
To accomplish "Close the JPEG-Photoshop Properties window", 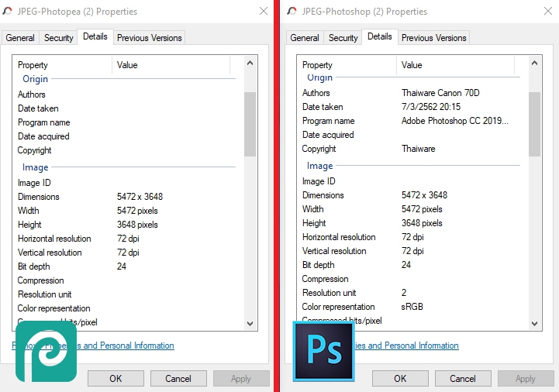I will 548,11.
